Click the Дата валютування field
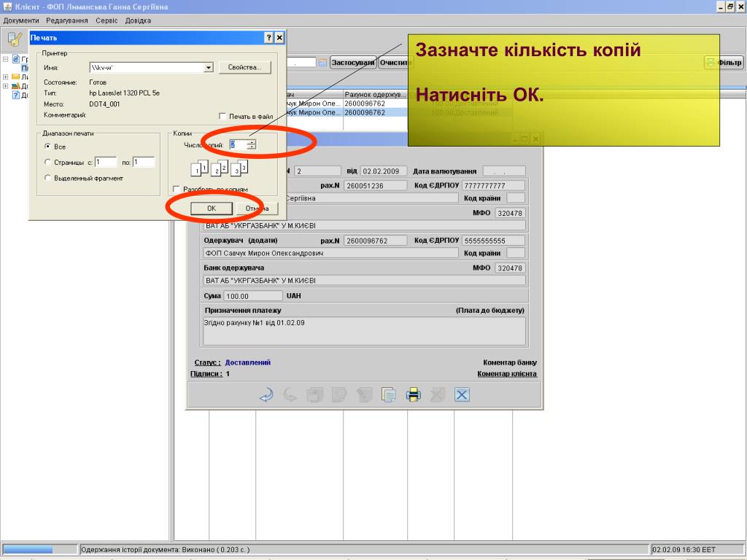This screenshot has width=747, height=560. pos(504,171)
